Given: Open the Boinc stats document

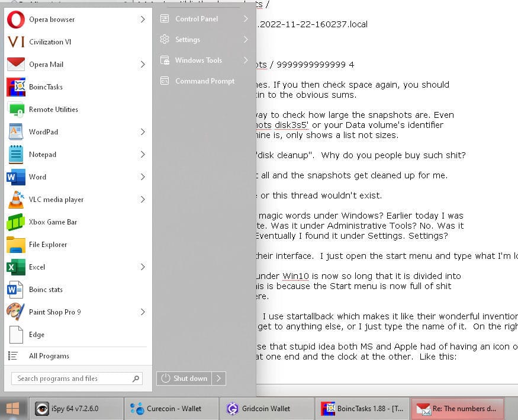Looking at the screenshot, I should coord(76,290).
